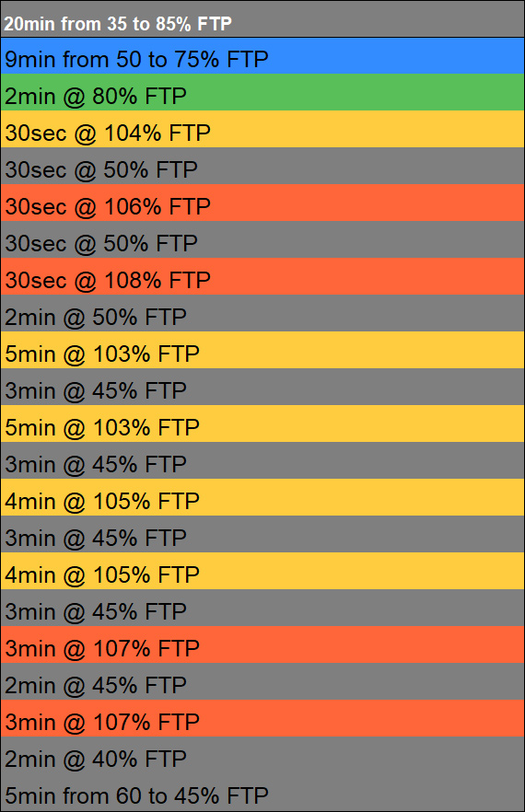Viewport: 525px width, 812px height.
Task: Select the second 5min @ 103% FTP interval
Action: click(262, 423)
